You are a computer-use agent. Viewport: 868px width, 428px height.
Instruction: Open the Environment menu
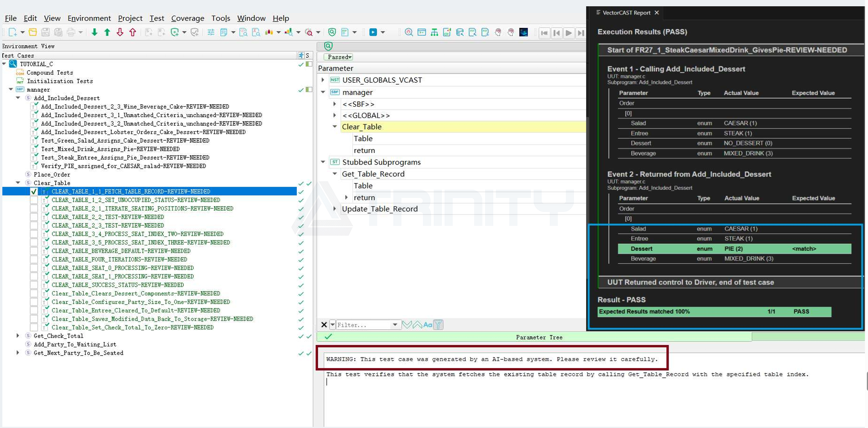coord(89,18)
